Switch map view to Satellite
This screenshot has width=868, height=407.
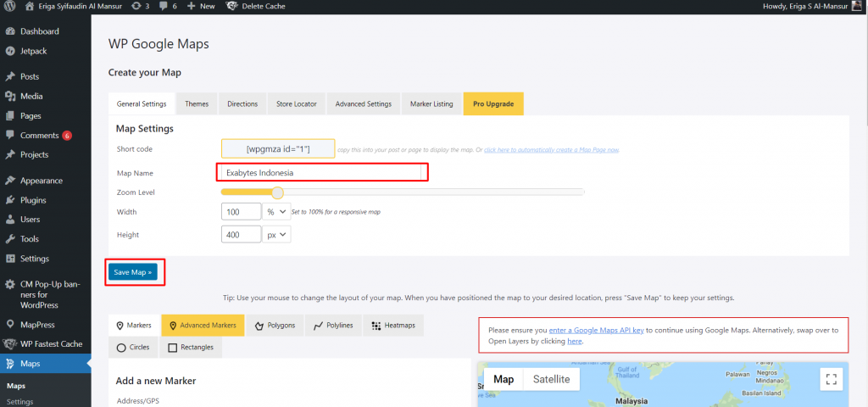551,379
